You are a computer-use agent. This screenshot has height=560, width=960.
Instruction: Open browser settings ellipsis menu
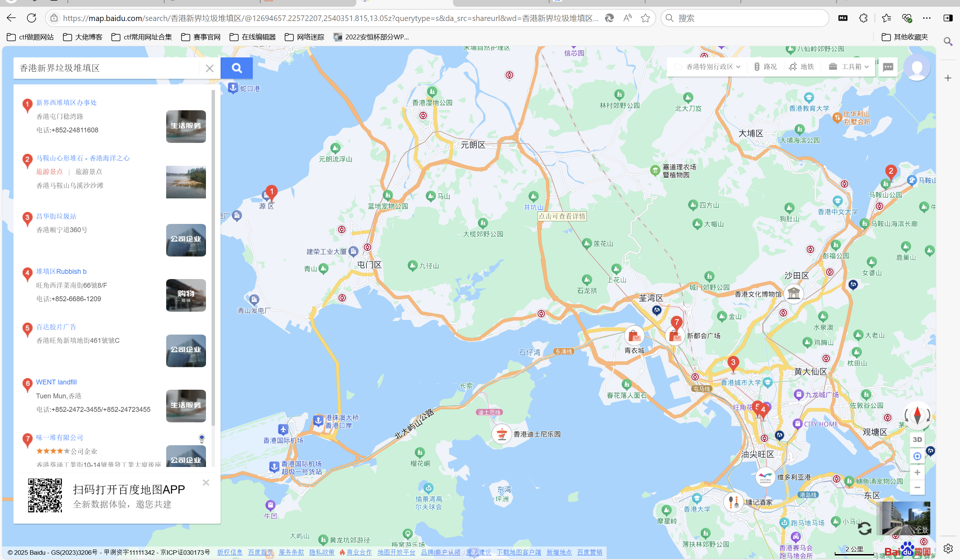pos(927,18)
